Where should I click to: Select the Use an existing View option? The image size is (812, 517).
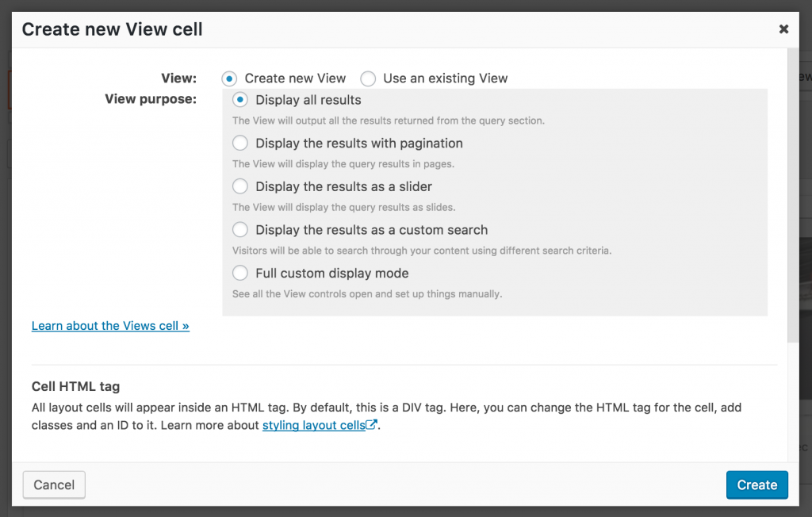(x=368, y=79)
